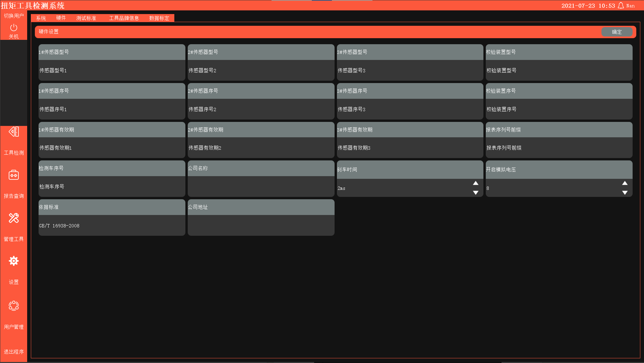
Task: Increase the brake time (刹车时间) value
Action: 475,183
